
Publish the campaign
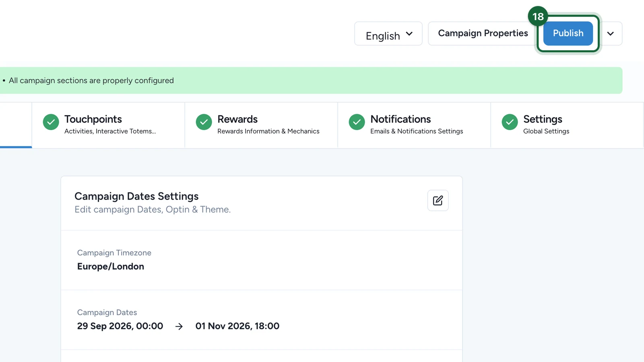coord(568,33)
